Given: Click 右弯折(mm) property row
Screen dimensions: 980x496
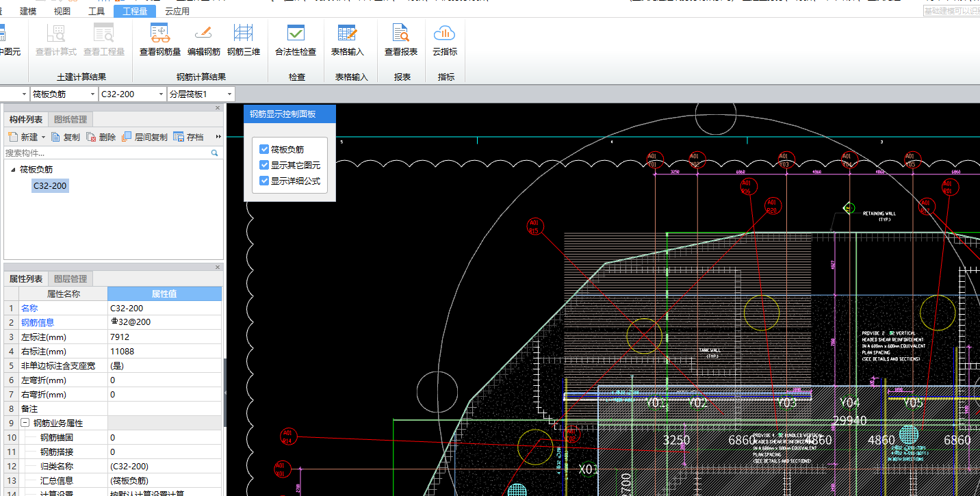Looking at the screenshot, I should coord(113,394).
